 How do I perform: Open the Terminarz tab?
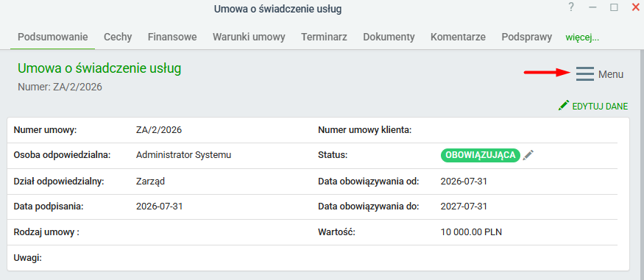tap(324, 37)
